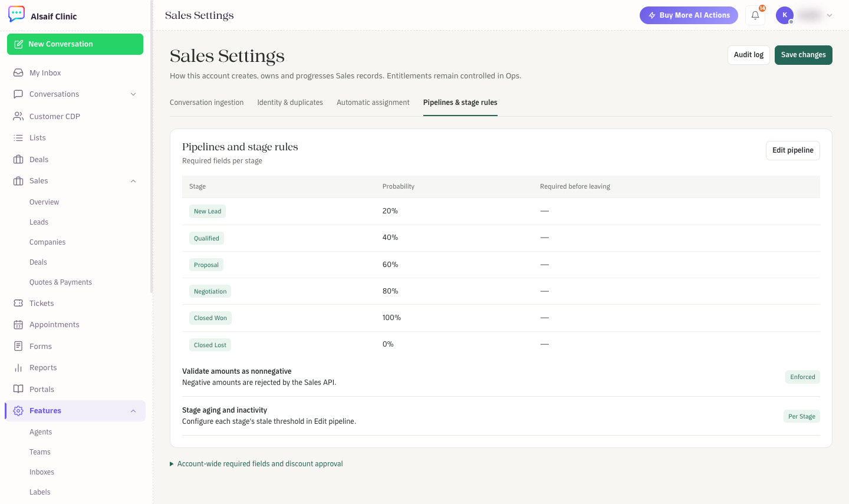This screenshot has width=849, height=504.
Task: Click the K user avatar
Action: click(x=785, y=15)
